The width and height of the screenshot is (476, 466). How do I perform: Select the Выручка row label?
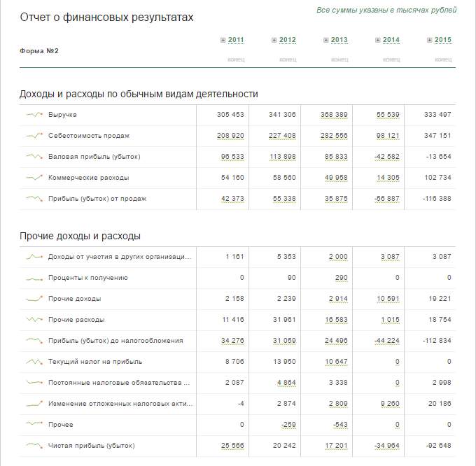(62, 115)
